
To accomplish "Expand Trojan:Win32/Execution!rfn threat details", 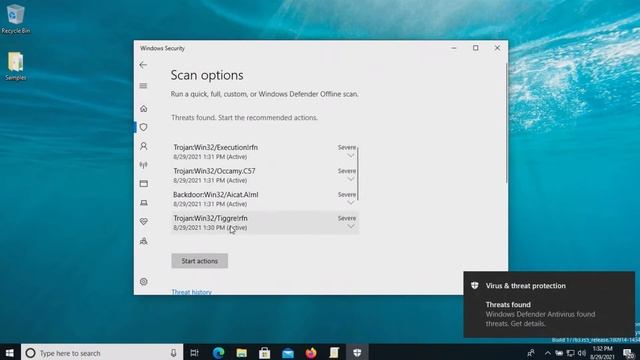I will point(351,156).
